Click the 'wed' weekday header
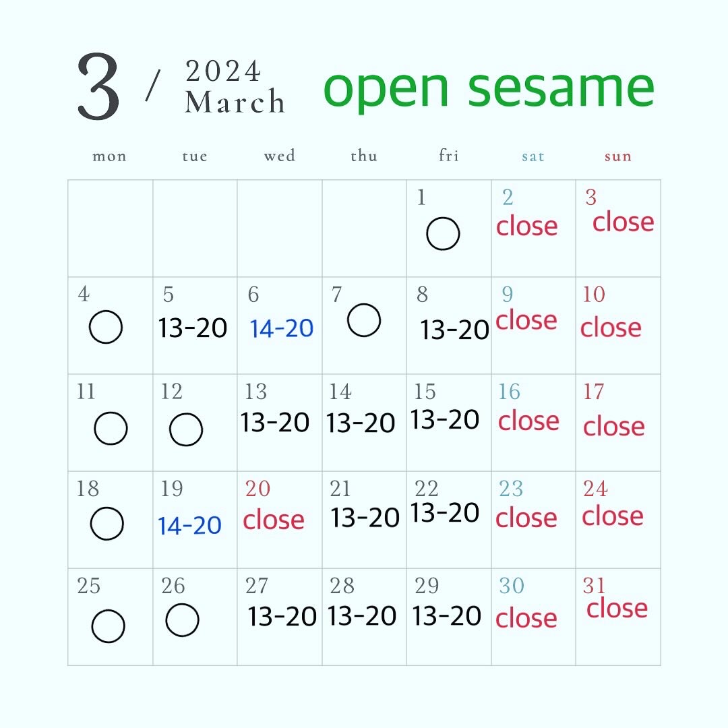 pyautogui.click(x=280, y=156)
